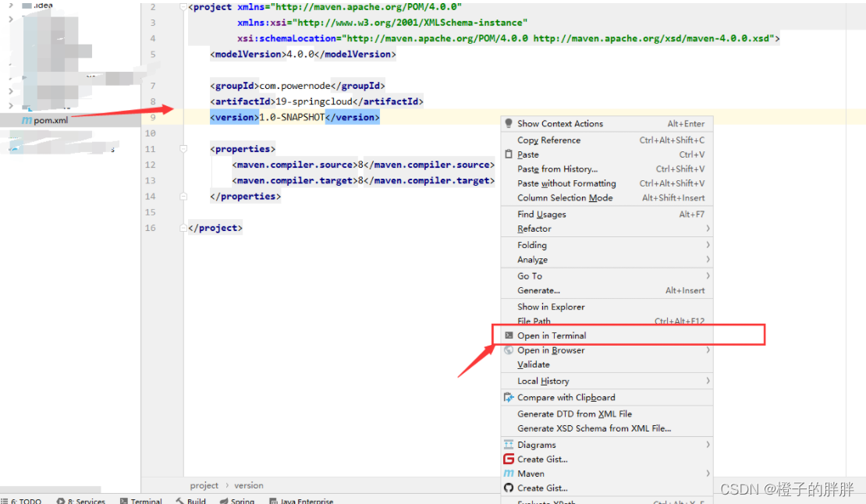Click the version value 1.0-SNAPSHOT
The width and height of the screenshot is (866, 504).
[x=292, y=117]
